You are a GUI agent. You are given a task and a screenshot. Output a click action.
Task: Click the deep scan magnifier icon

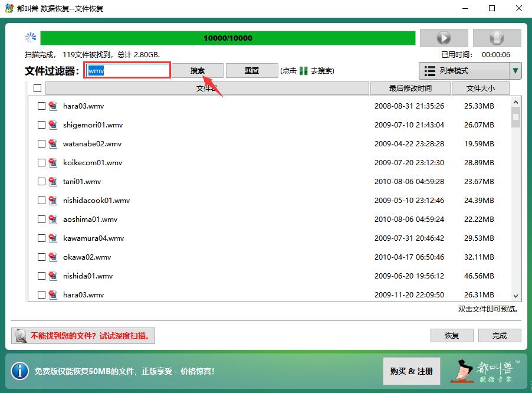(21, 336)
